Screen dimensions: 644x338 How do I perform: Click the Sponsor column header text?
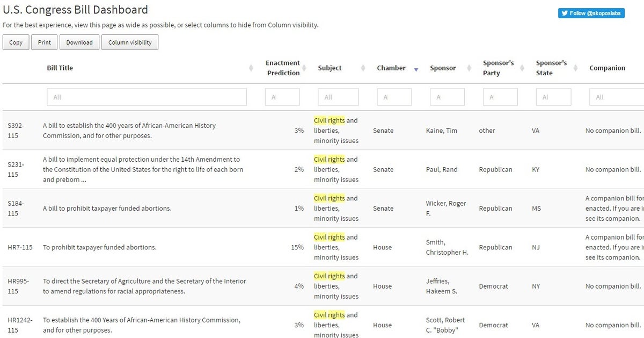(443, 68)
